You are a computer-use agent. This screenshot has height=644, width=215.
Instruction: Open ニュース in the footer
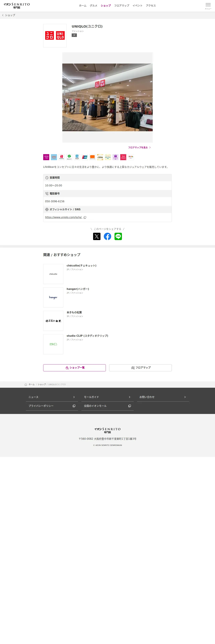coord(52,397)
